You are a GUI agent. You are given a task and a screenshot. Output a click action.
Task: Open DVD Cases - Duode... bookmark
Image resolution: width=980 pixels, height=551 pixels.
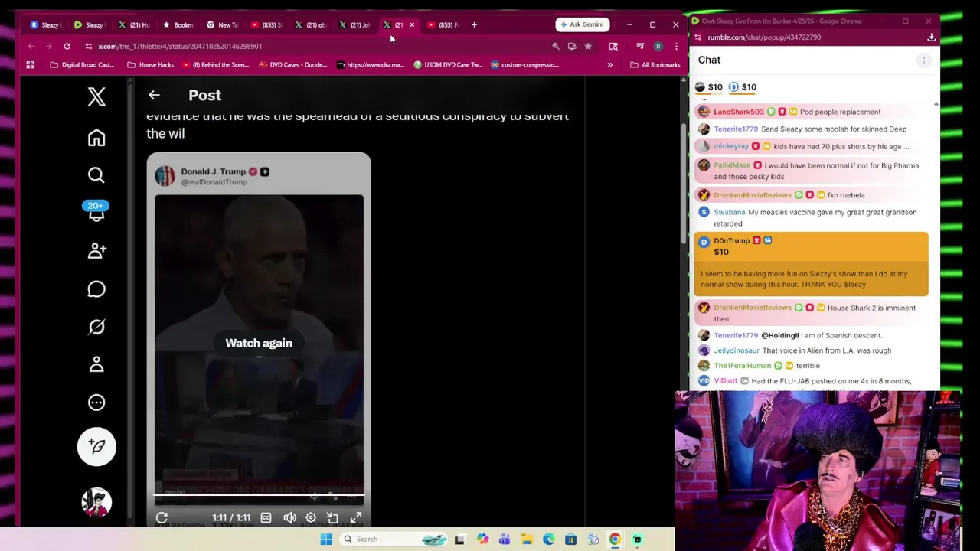[293, 64]
